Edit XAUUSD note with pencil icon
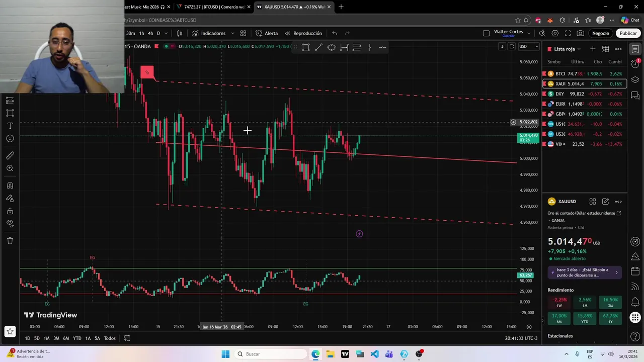The height and width of the screenshot is (362, 644). click(x=606, y=202)
